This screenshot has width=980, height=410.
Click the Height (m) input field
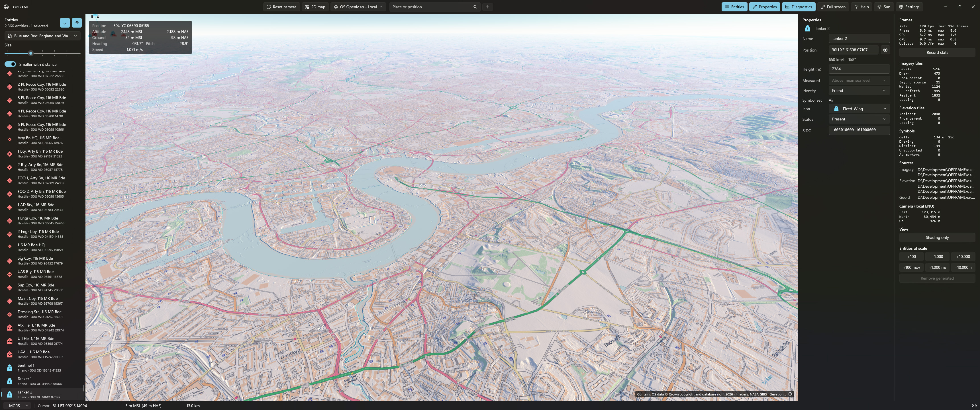859,69
